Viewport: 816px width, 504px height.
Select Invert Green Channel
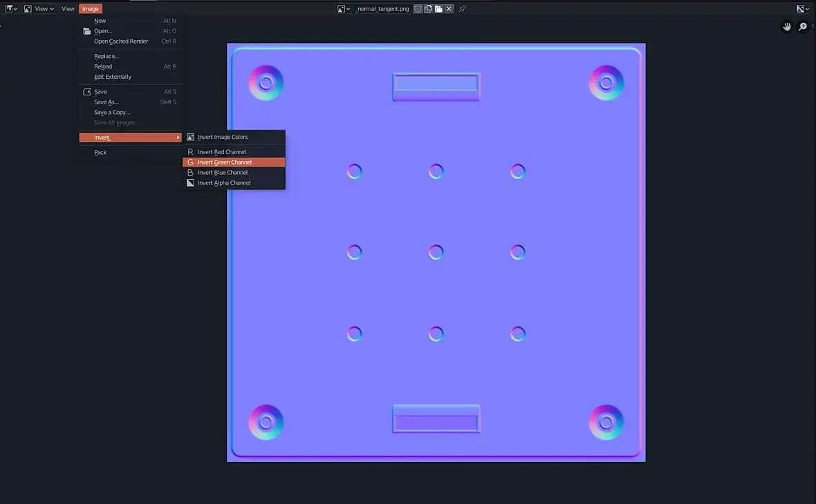coord(234,162)
